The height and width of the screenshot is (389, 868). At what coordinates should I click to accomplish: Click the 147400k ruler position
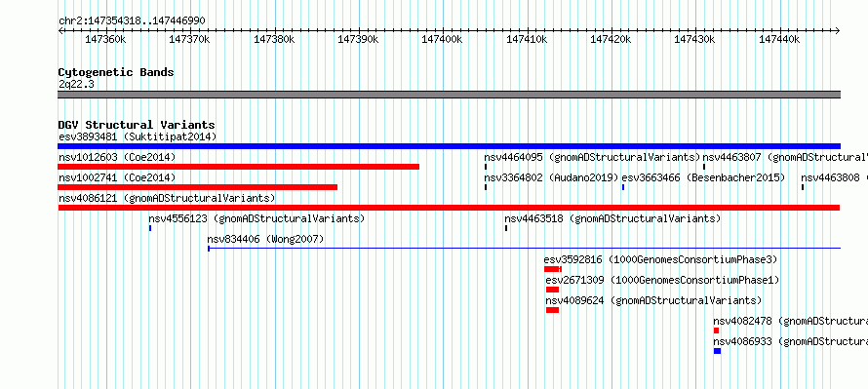point(443,39)
